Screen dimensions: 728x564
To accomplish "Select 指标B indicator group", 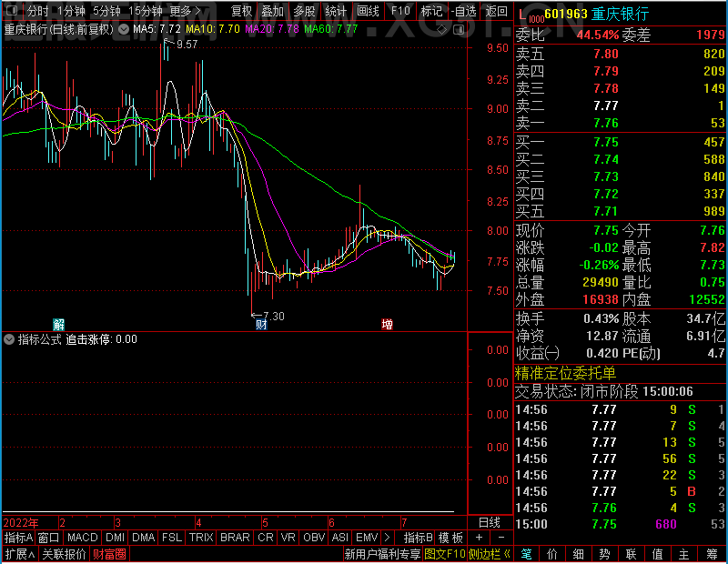I will coord(419,538).
